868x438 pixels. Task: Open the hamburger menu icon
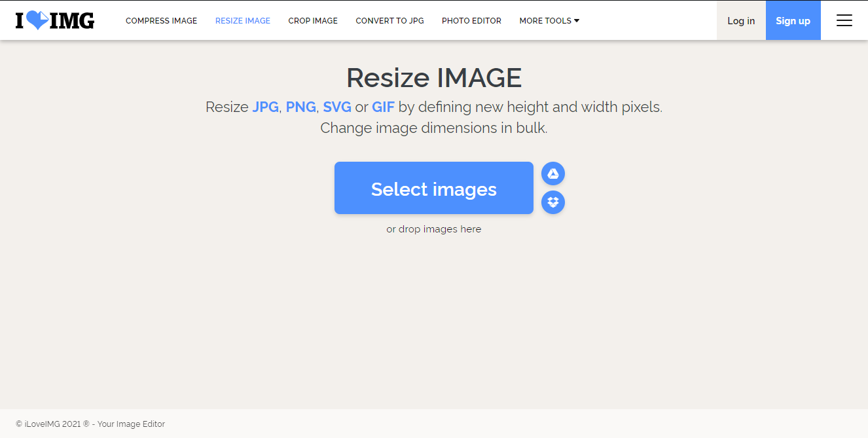click(x=844, y=20)
